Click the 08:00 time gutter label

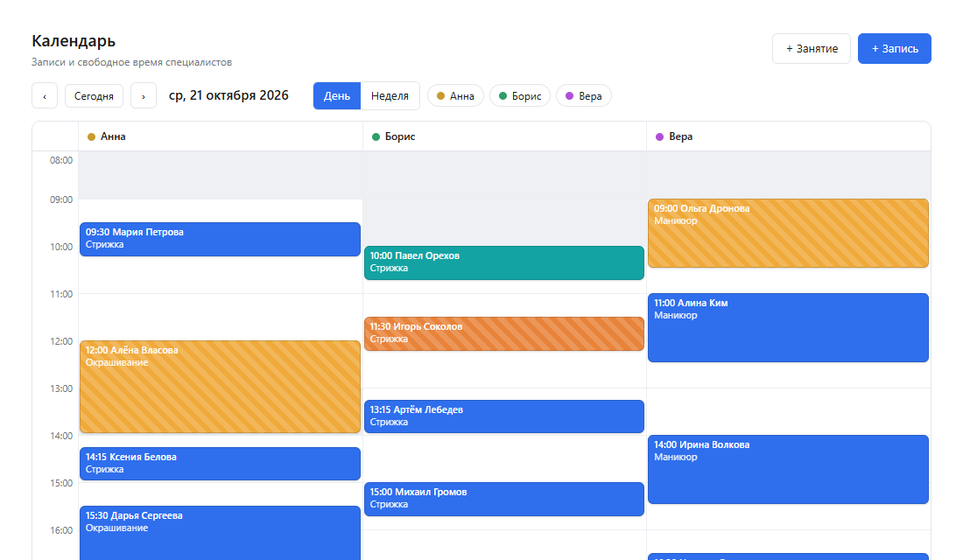point(61,160)
